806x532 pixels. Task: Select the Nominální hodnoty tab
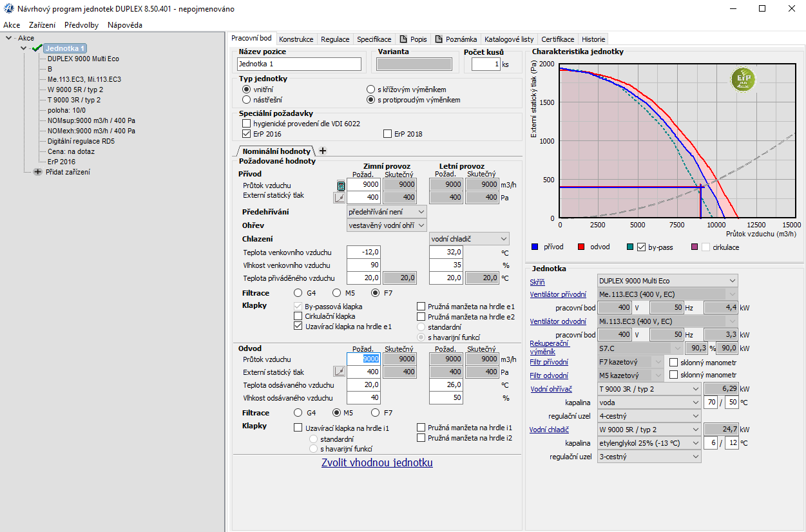tap(276, 151)
